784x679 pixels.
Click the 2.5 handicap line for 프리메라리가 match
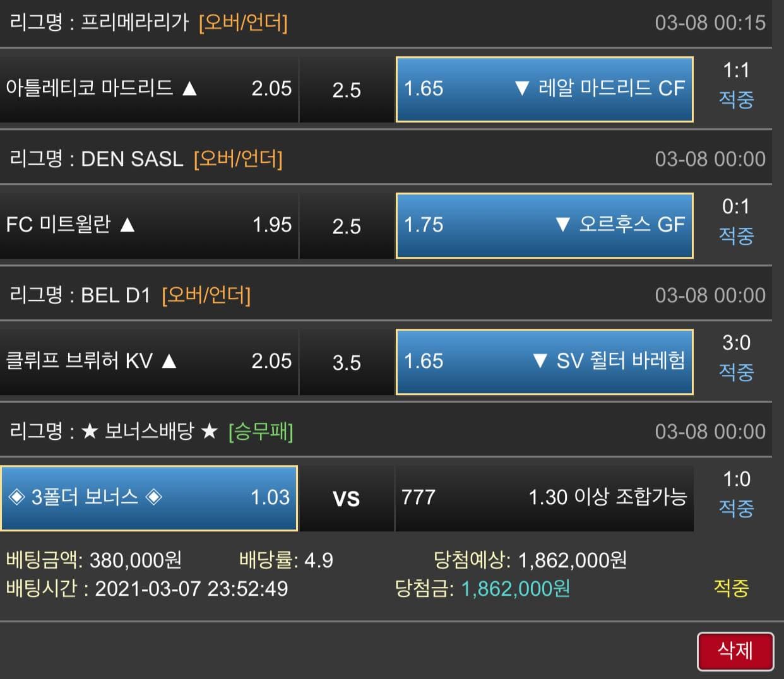[347, 89]
